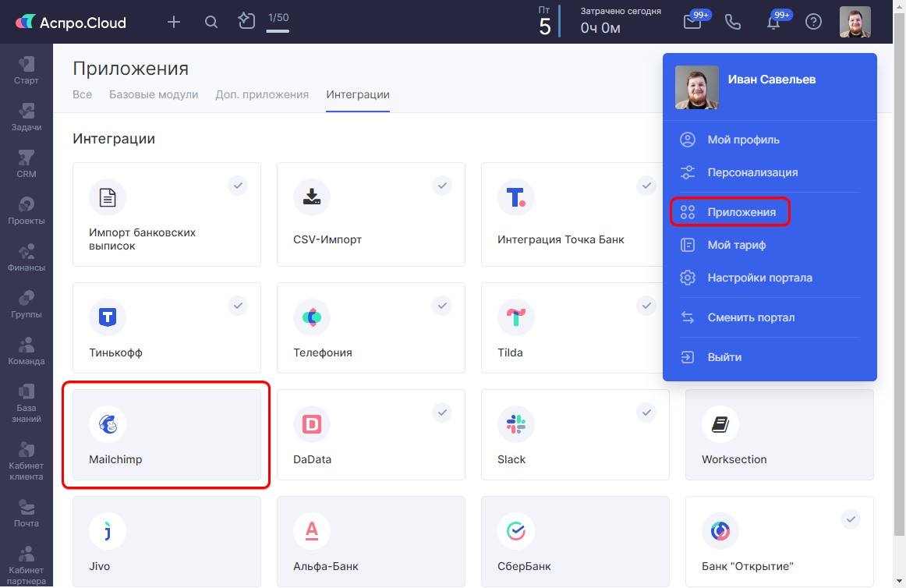
Task: Toggle checkmark on CSV-Импорт card
Action: [442, 186]
